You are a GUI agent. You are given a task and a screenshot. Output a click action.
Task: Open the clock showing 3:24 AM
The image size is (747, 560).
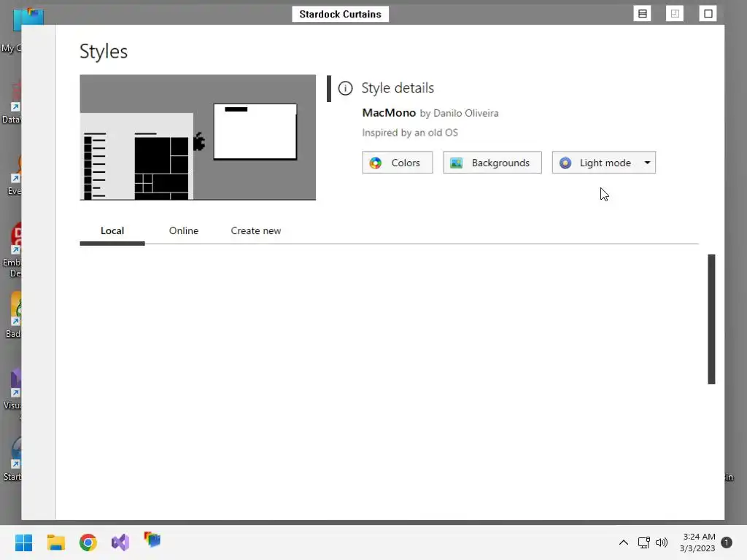(697, 542)
